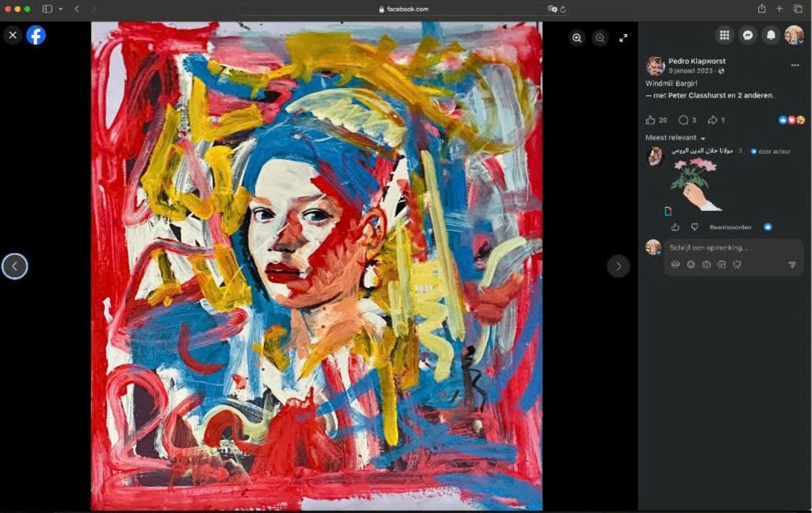Show the Safari tab overview
This screenshot has height=513, width=812.
click(798, 8)
